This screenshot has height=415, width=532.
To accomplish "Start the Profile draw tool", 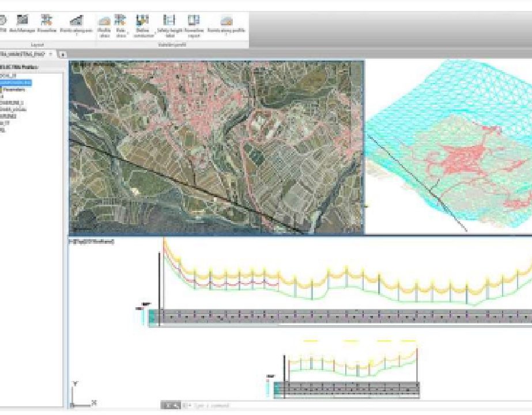I will pos(104,25).
